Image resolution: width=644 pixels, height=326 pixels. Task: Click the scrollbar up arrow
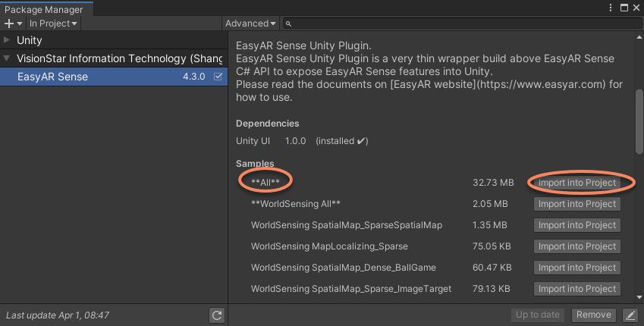639,37
